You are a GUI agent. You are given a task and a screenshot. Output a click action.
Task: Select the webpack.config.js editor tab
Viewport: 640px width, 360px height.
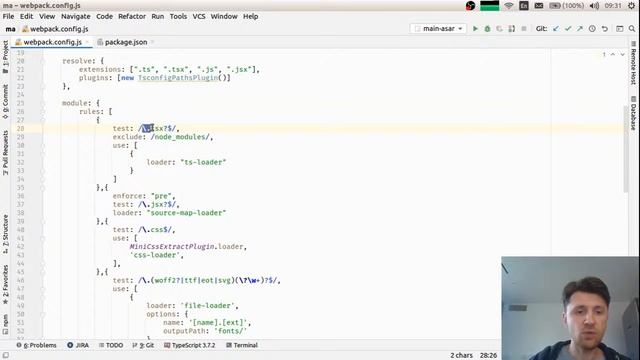point(52,42)
